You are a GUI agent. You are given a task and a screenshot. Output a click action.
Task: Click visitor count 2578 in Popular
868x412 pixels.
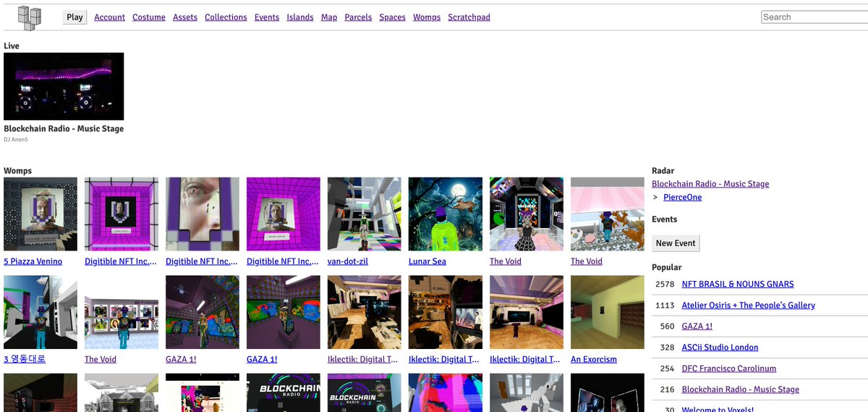(665, 284)
